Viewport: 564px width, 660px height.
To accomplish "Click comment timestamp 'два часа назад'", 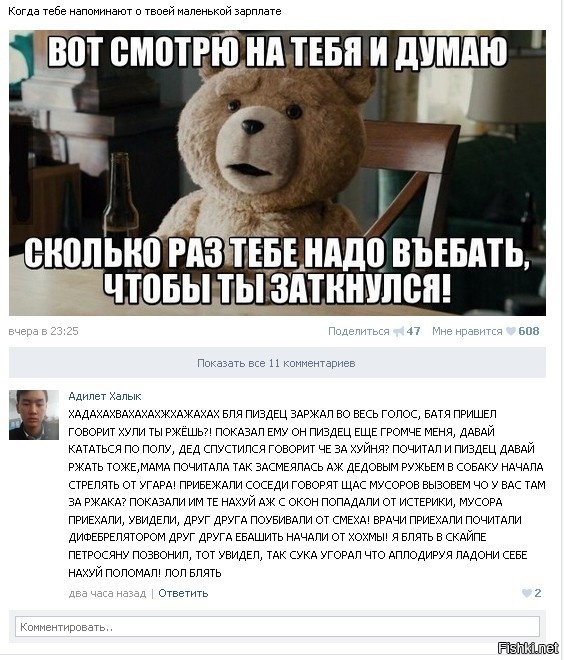I will point(107,593).
